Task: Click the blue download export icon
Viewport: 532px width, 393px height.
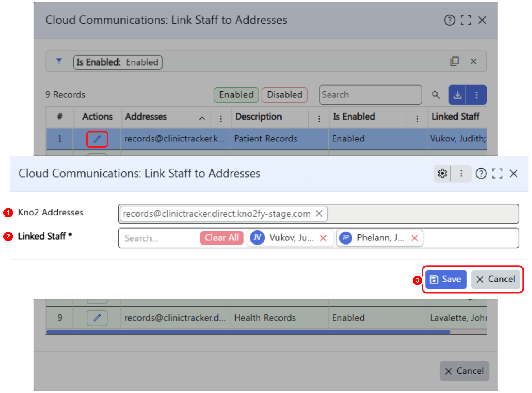Action: (x=458, y=95)
